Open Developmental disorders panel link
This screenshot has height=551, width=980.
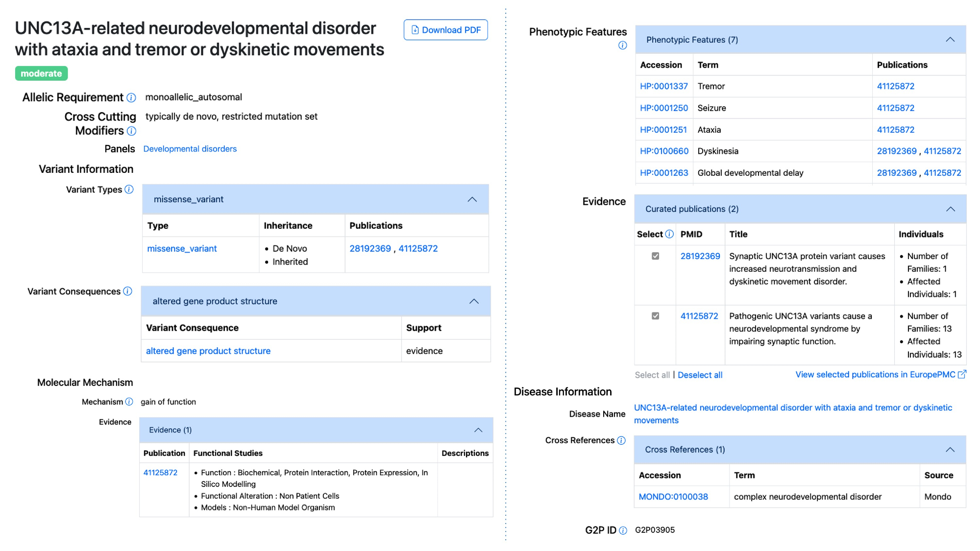190,149
